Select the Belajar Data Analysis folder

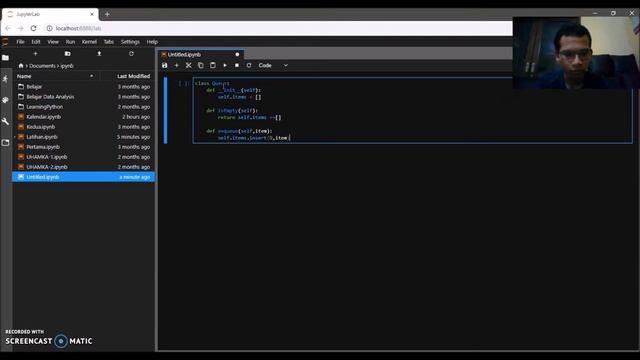(x=83, y=97)
